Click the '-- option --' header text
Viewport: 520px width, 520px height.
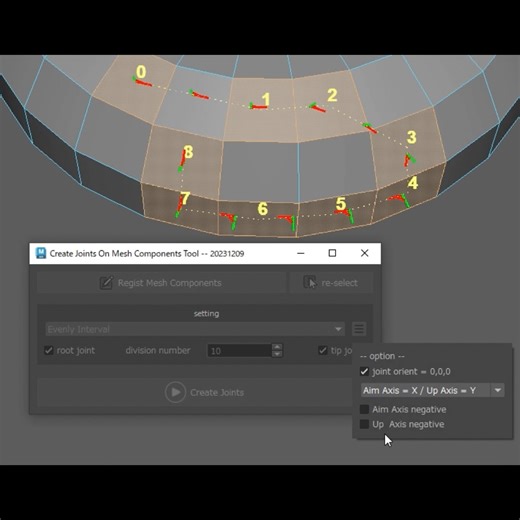382,356
